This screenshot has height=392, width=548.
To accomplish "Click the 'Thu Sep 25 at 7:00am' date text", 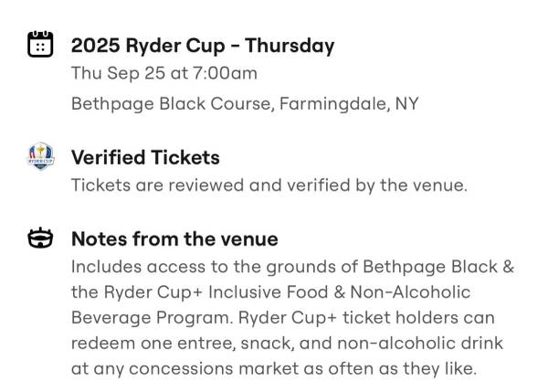I will click(164, 73).
